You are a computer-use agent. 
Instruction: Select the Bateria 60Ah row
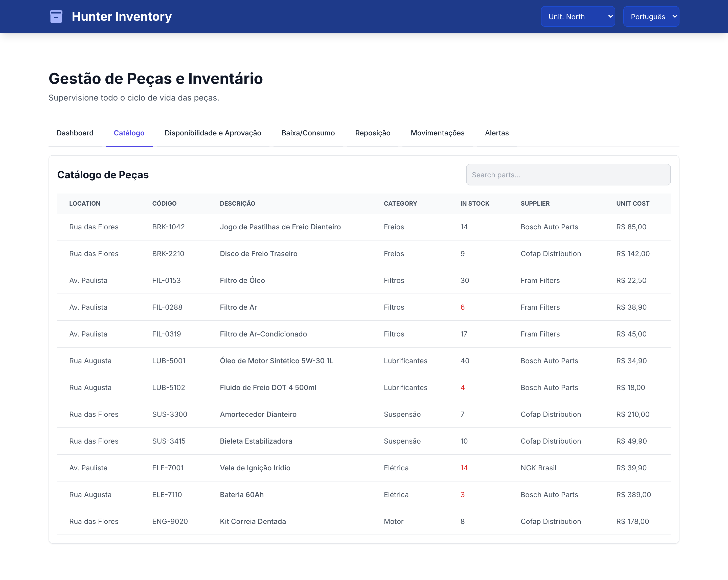coord(364,495)
